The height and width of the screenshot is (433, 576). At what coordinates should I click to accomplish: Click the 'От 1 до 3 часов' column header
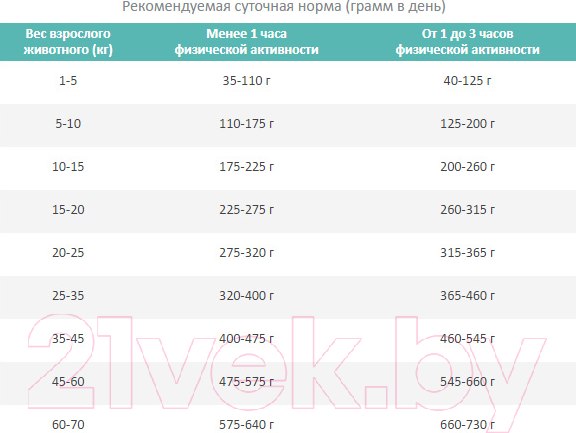467,42
